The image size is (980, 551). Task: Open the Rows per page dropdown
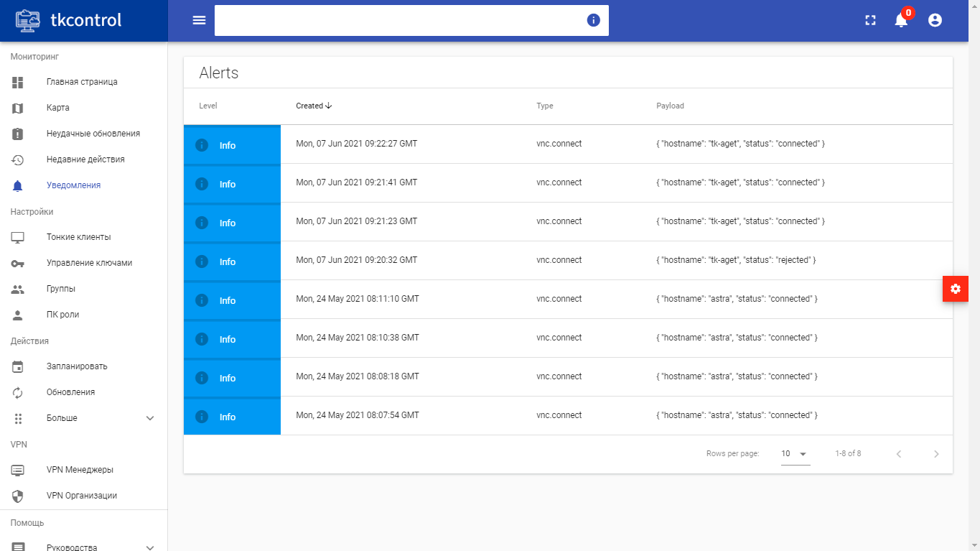click(795, 454)
